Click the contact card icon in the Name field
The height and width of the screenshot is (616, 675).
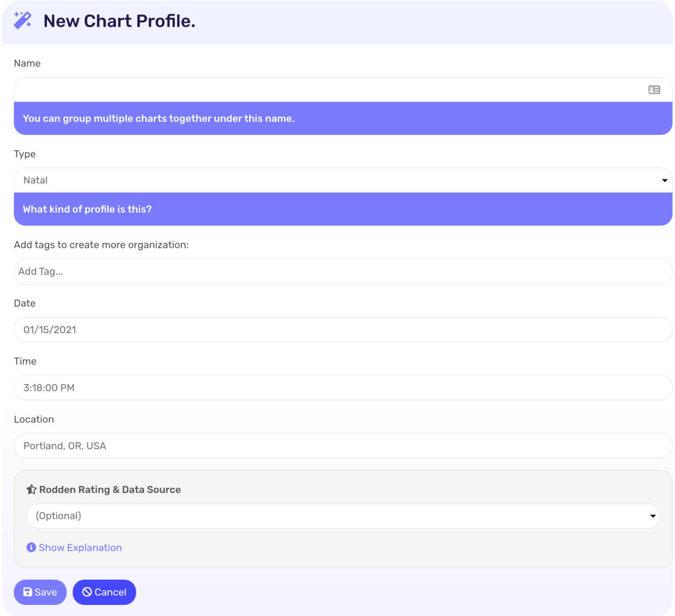point(654,90)
